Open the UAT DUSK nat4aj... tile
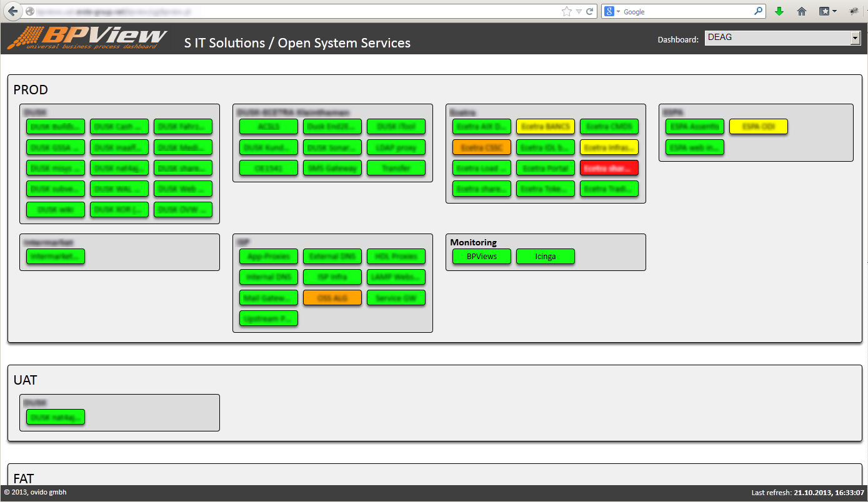 click(56, 417)
